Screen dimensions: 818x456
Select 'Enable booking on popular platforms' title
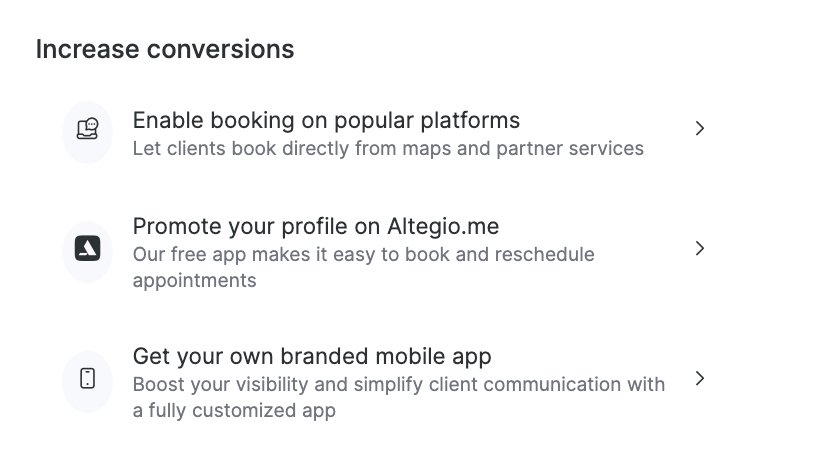click(326, 121)
